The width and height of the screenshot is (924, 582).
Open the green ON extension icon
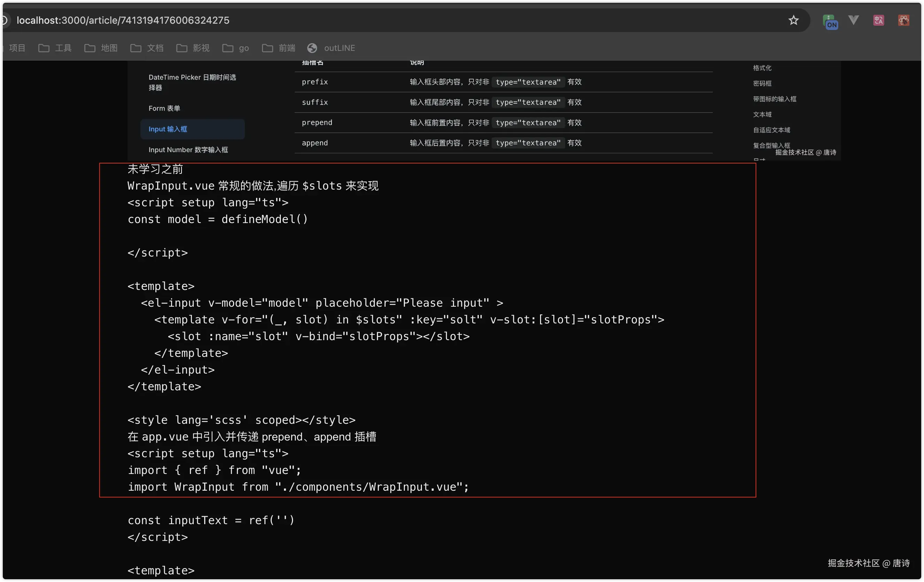click(x=830, y=21)
